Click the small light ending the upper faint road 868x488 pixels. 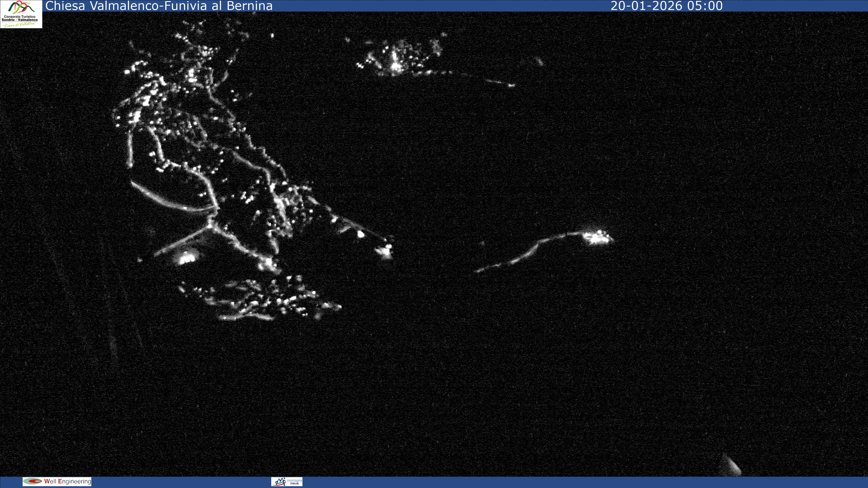(x=512, y=85)
